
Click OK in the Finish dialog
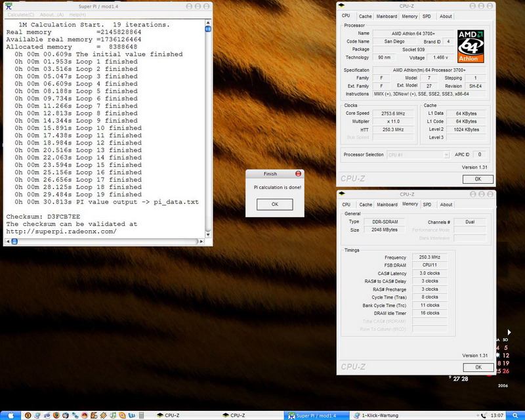tap(274, 204)
